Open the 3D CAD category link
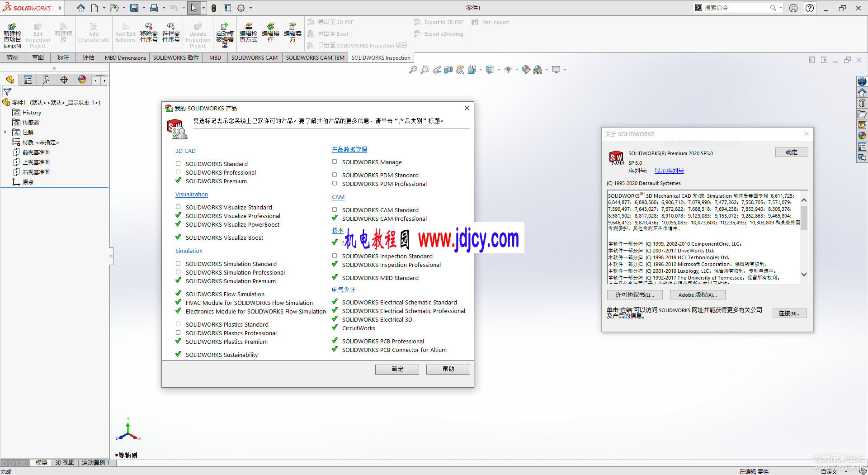Image resolution: width=868 pixels, height=475 pixels. [x=185, y=151]
